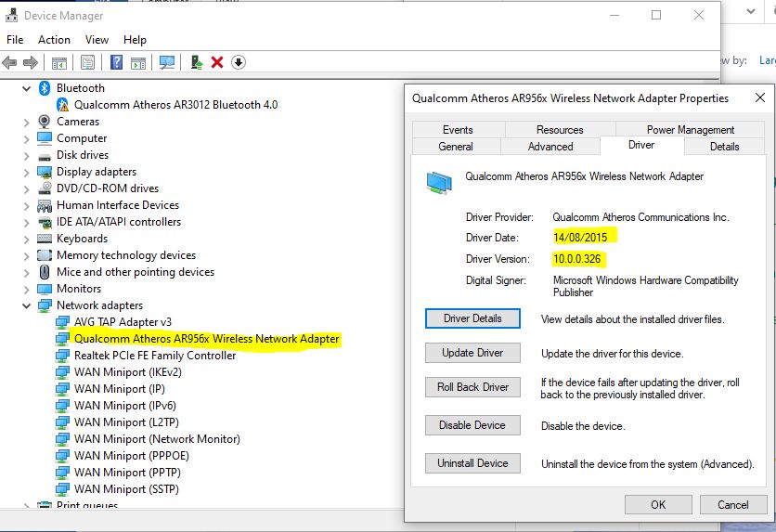
Task: Click the driver date 14/08/2015 text
Action: pos(580,238)
